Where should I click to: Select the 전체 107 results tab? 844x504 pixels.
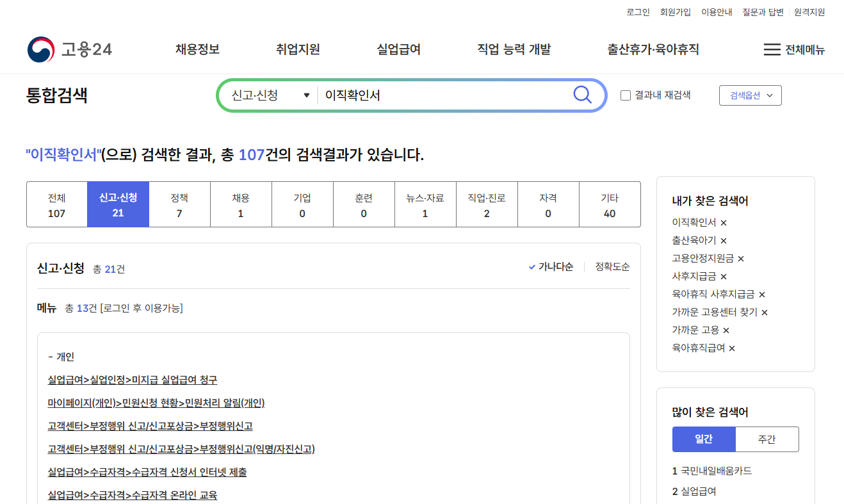(x=57, y=204)
